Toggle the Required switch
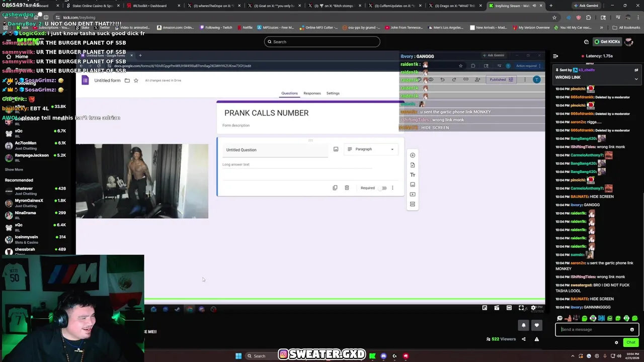644x362 pixels. [x=383, y=188]
